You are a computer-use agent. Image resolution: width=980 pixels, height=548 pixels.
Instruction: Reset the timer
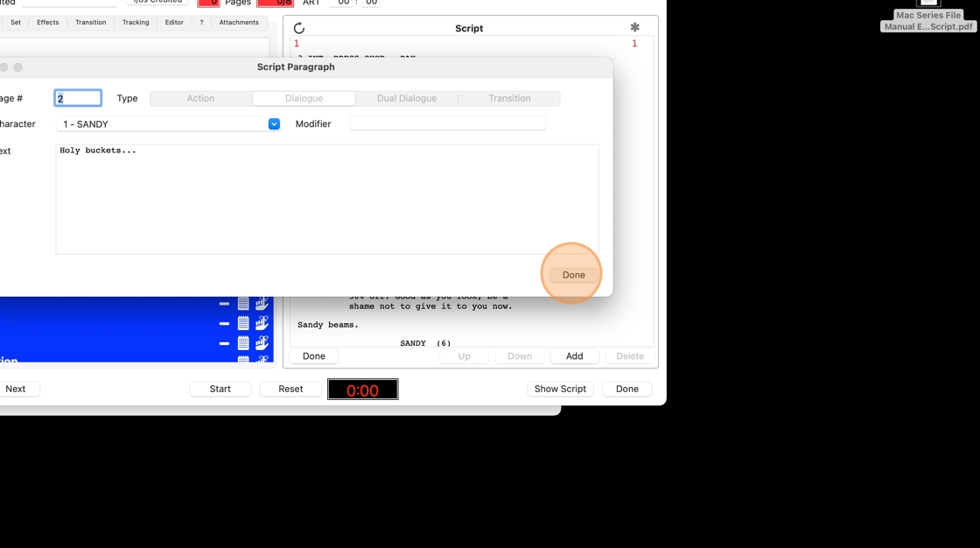coord(290,389)
